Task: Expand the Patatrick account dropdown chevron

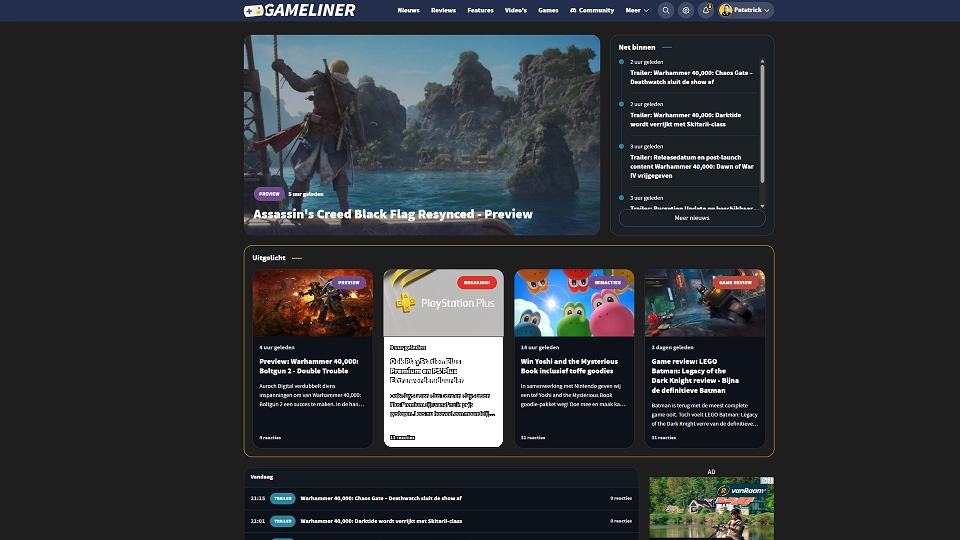Action: (767, 10)
